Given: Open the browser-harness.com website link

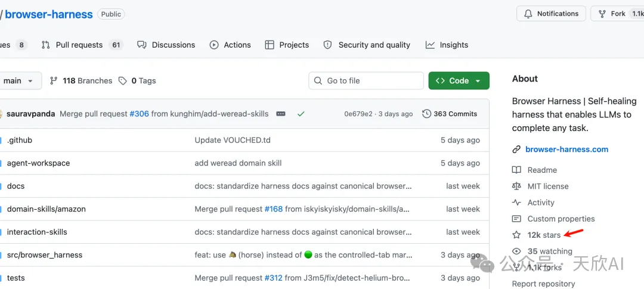Looking at the screenshot, I should (x=567, y=150).
